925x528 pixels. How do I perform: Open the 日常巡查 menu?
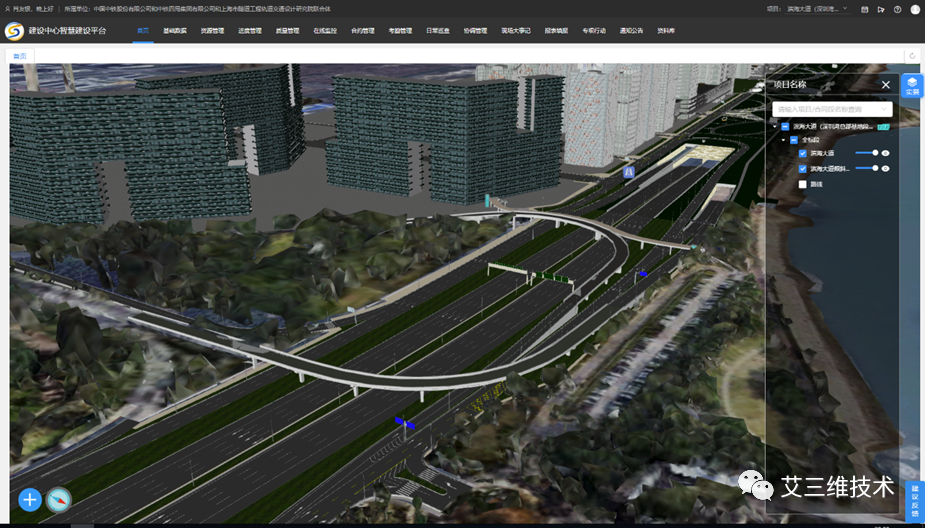point(438,31)
